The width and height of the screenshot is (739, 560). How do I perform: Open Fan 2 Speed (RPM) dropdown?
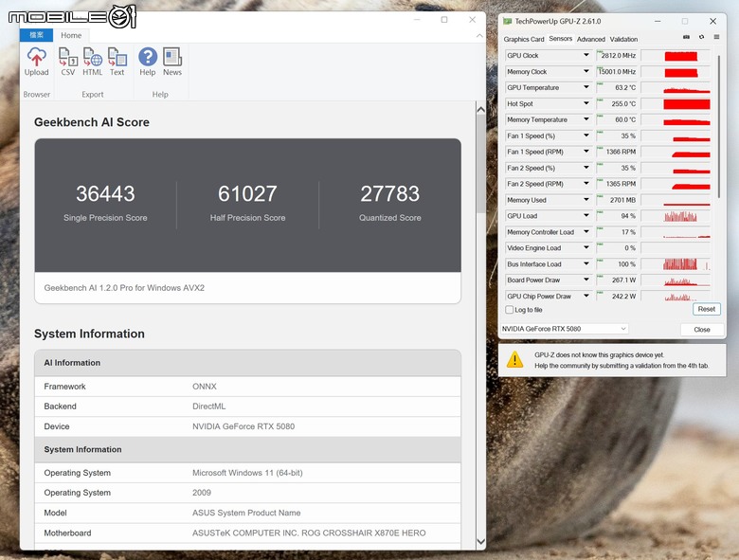pyautogui.click(x=586, y=184)
